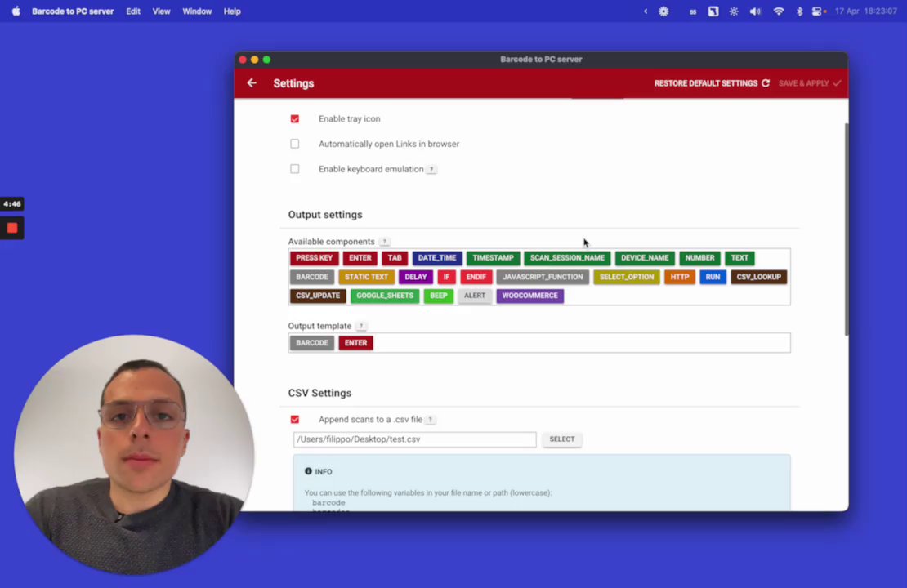
Task: Select the WOOCOMMERCE component
Action: pyautogui.click(x=529, y=296)
